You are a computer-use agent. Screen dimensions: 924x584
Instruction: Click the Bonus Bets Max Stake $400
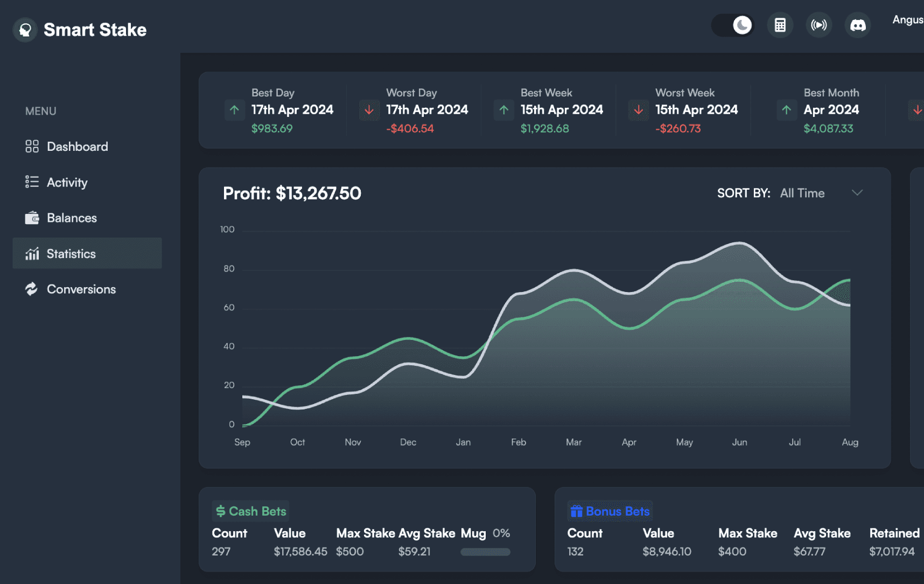pyautogui.click(x=732, y=551)
